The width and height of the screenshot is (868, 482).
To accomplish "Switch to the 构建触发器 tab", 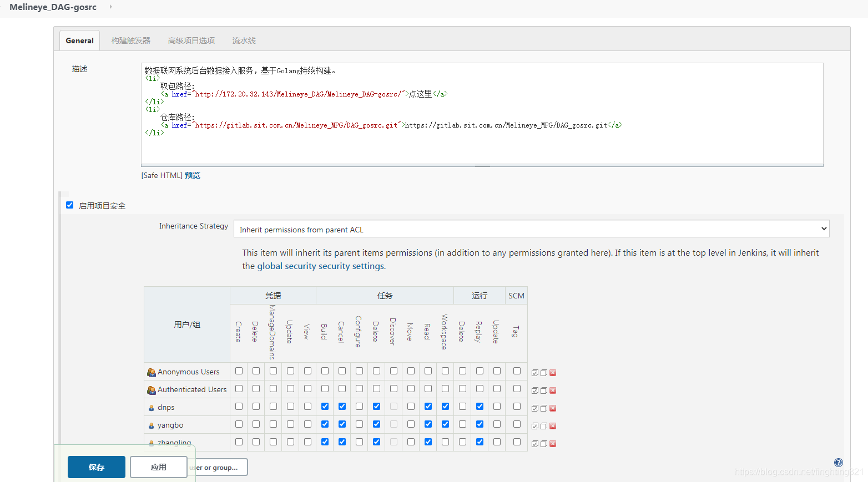I will [130, 40].
